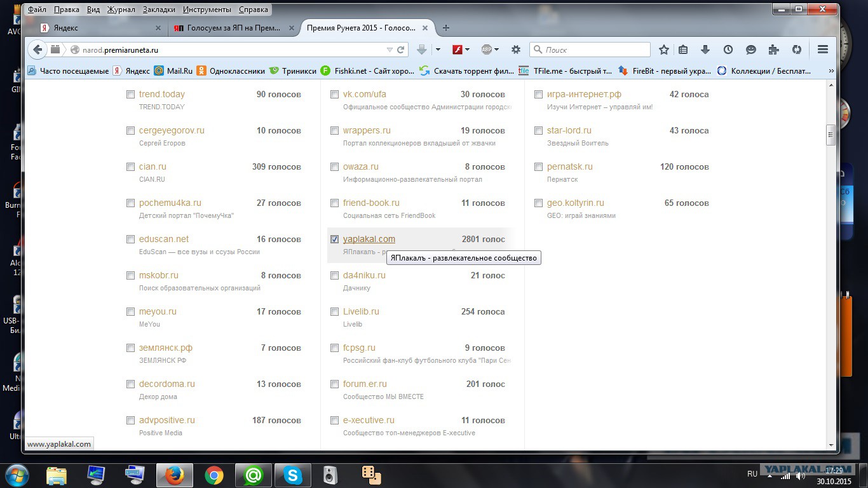868x488 pixels.
Task: Reload the page using the refresh icon
Action: tap(401, 50)
